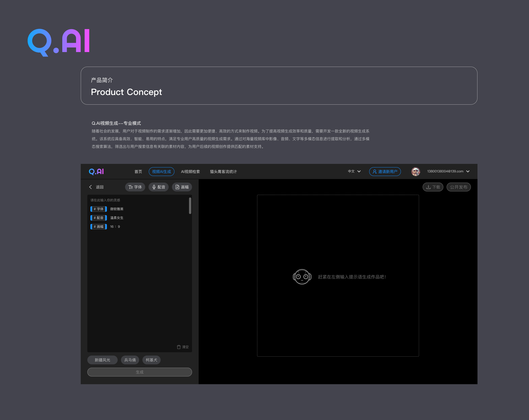529x420 pixels.
Task: Click the prompt panel scrollbar
Action: point(190,206)
